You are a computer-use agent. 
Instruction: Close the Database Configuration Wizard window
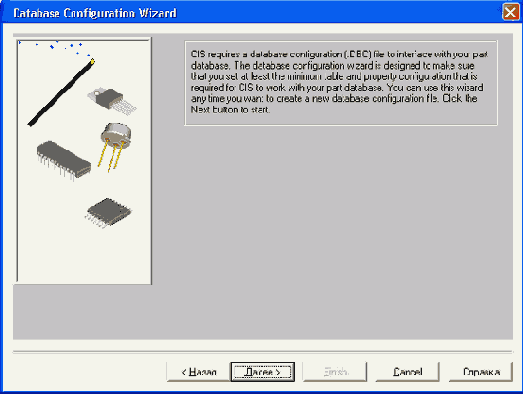pyautogui.click(x=510, y=13)
